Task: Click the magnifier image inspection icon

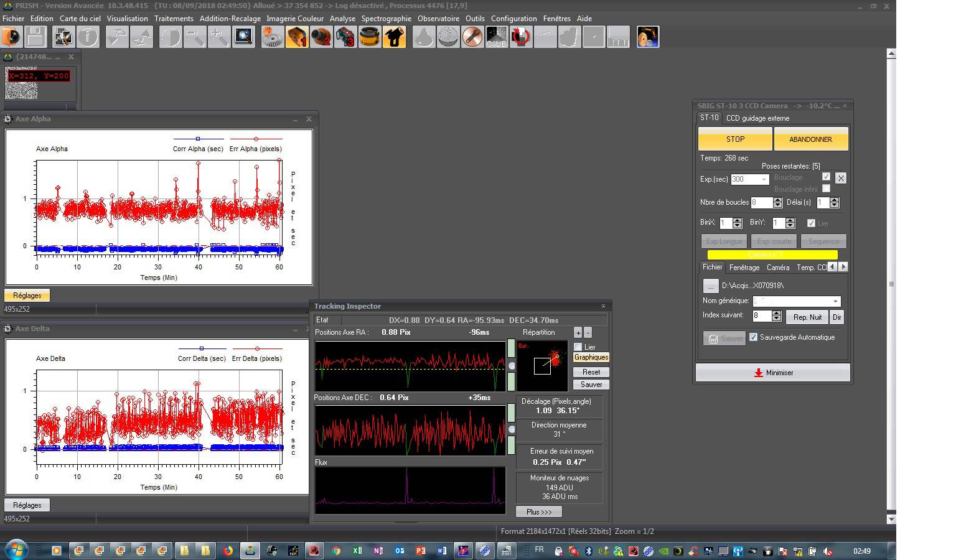Action: click(x=243, y=37)
